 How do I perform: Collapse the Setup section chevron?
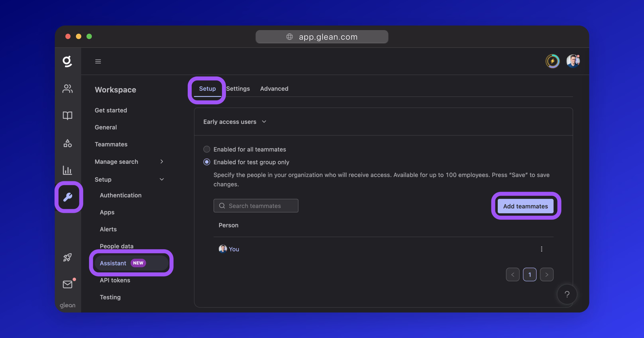pyautogui.click(x=162, y=179)
